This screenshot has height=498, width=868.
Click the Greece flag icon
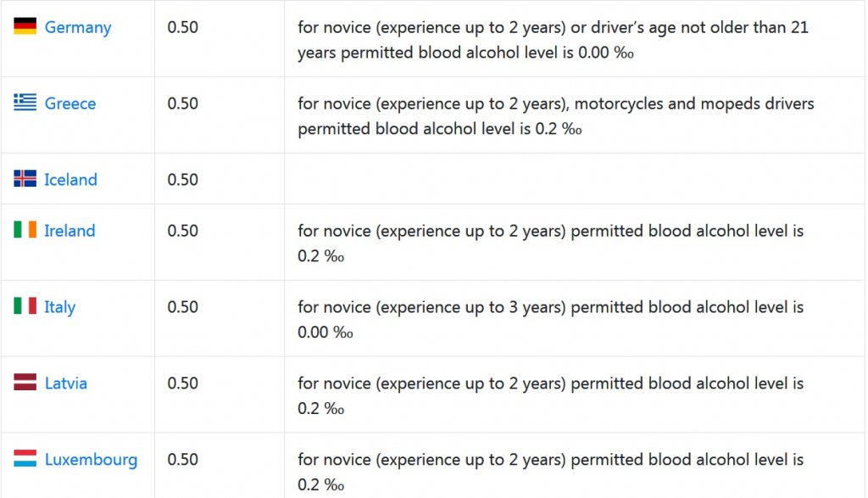click(x=25, y=103)
